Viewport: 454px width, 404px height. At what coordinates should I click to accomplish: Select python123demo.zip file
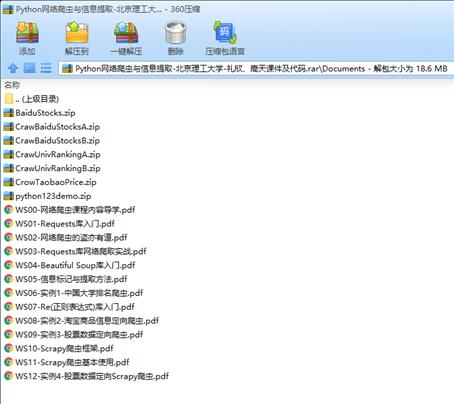point(47,196)
